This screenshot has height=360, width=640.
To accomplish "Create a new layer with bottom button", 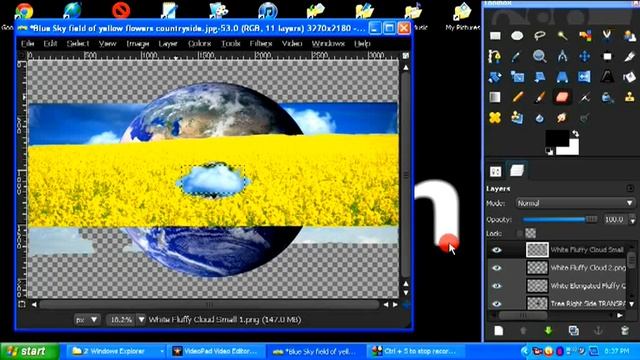I will [x=498, y=331].
